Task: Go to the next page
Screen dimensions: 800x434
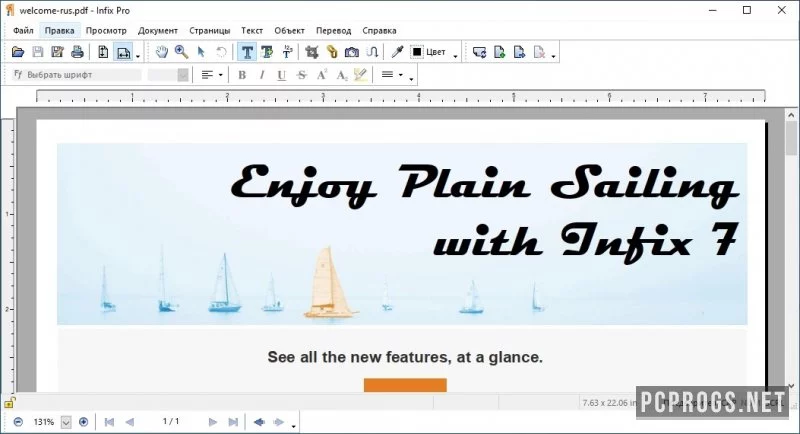Action: coord(213,422)
